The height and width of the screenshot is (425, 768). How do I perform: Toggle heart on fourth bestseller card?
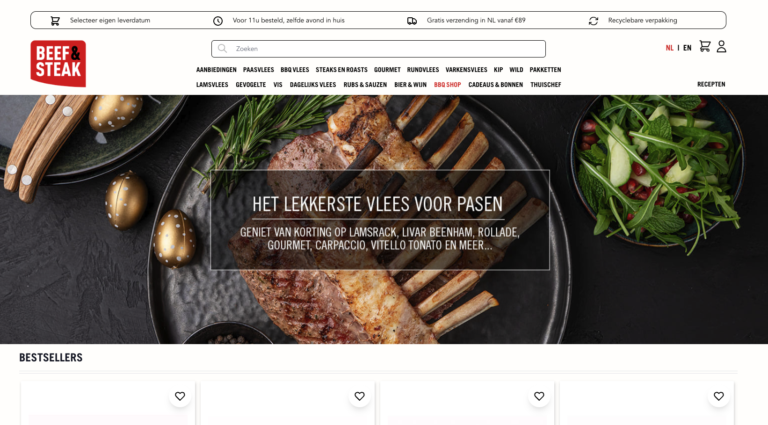[x=719, y=396]
